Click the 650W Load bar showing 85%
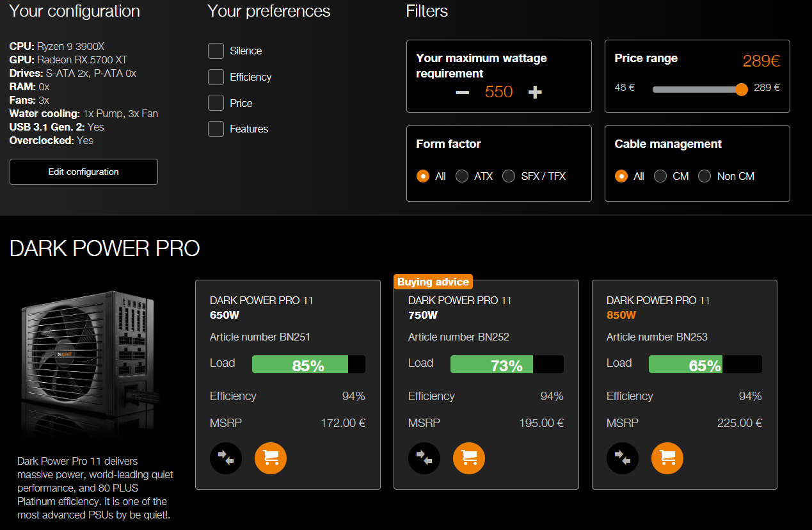Viewport: 812px width, 530px height. point(308,364)
